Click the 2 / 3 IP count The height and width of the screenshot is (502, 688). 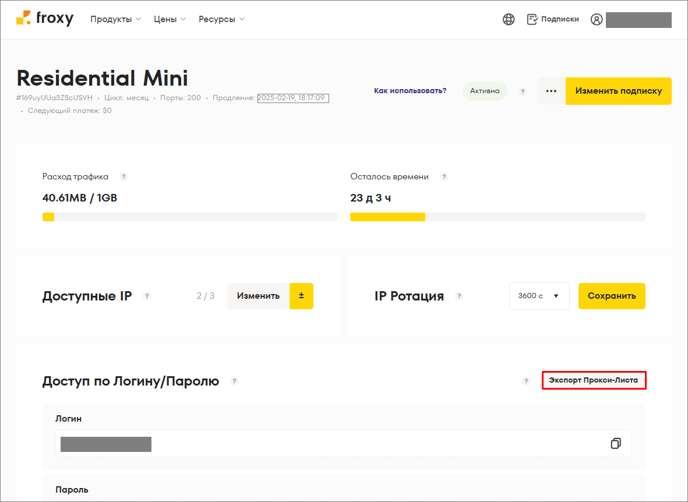click(205, 296)
